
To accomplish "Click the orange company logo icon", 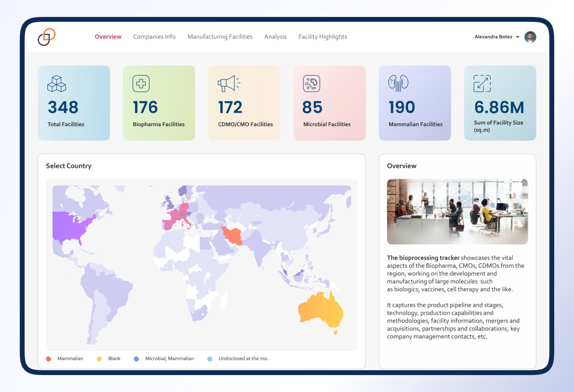I will [x=46, y=37].
